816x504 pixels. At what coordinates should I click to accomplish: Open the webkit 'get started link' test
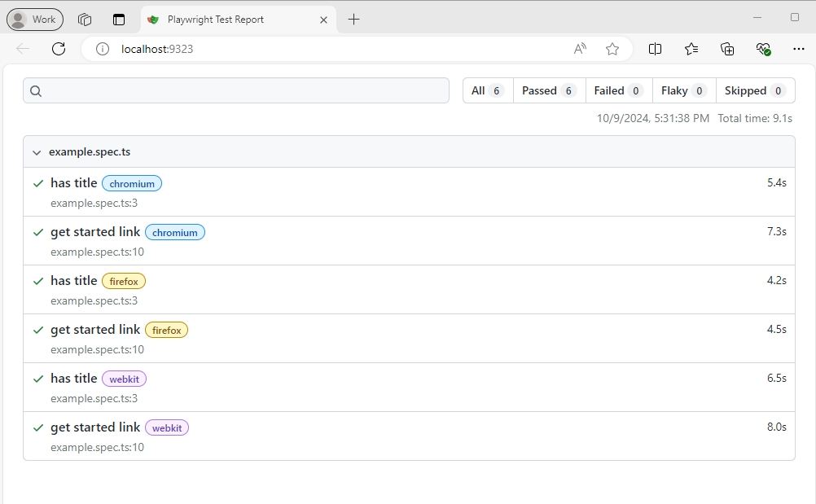(x=95, y=427)
